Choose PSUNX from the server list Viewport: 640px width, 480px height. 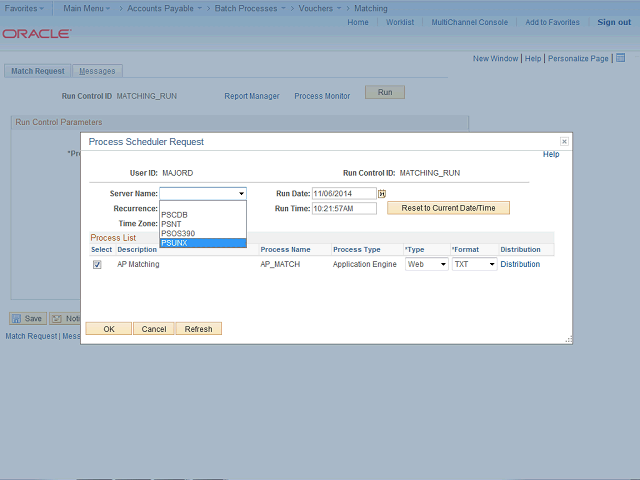click(203, 243)
